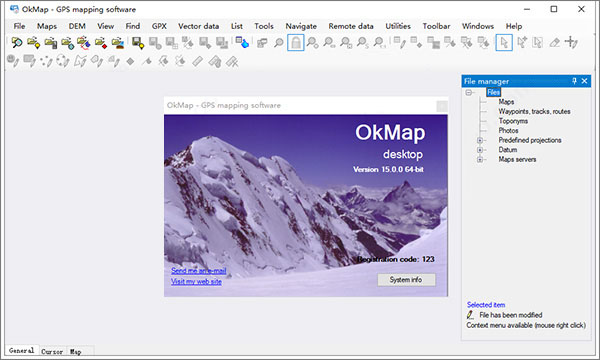Screen dimensions: 600x360
Task: Click the table with pencil icon in top row
Action: (x=399, y=42)
